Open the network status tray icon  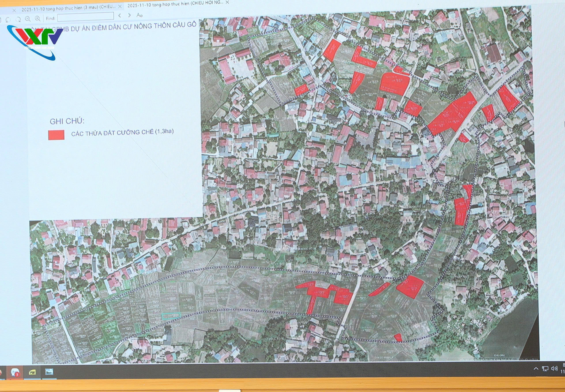click(545, 369)
